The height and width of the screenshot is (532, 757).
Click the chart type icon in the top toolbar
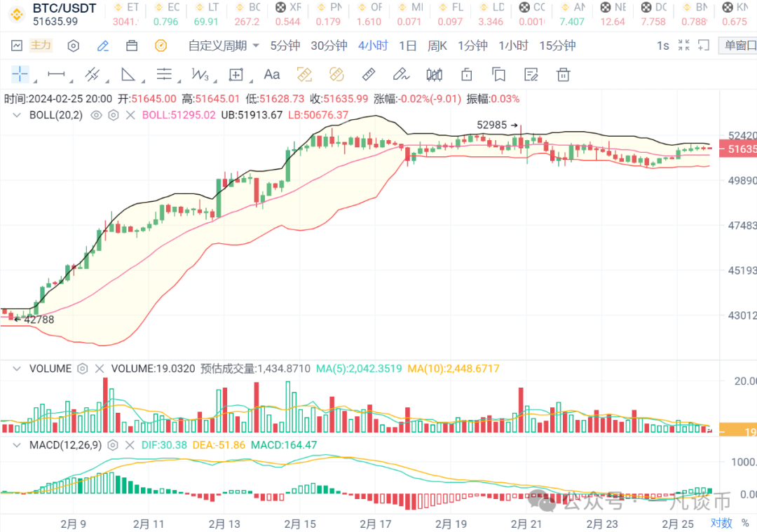(x=17, y=46)
